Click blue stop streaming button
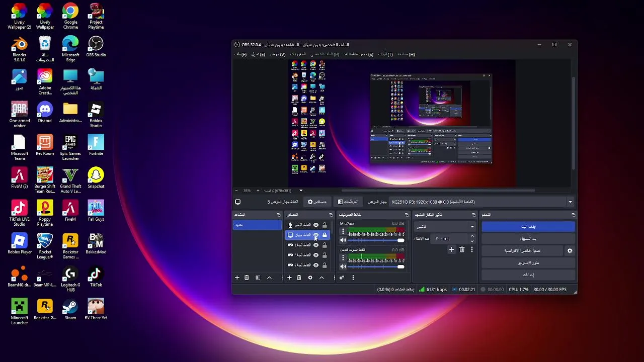644x362 pixels. tap(528, 227)
